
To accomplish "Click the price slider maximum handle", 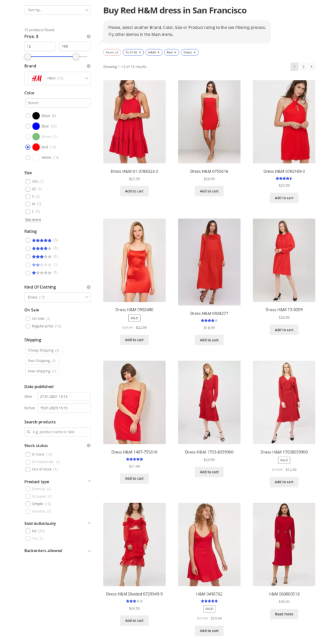I will 76,57.
